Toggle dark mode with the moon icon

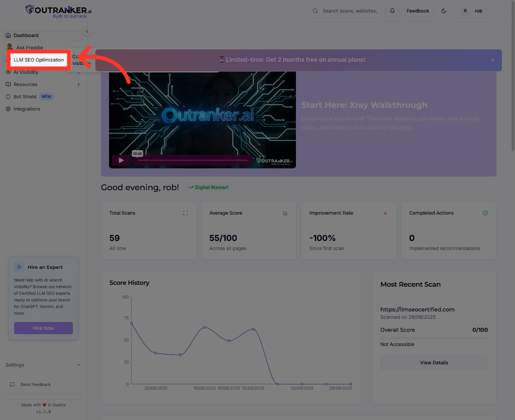tap(443, 11)
